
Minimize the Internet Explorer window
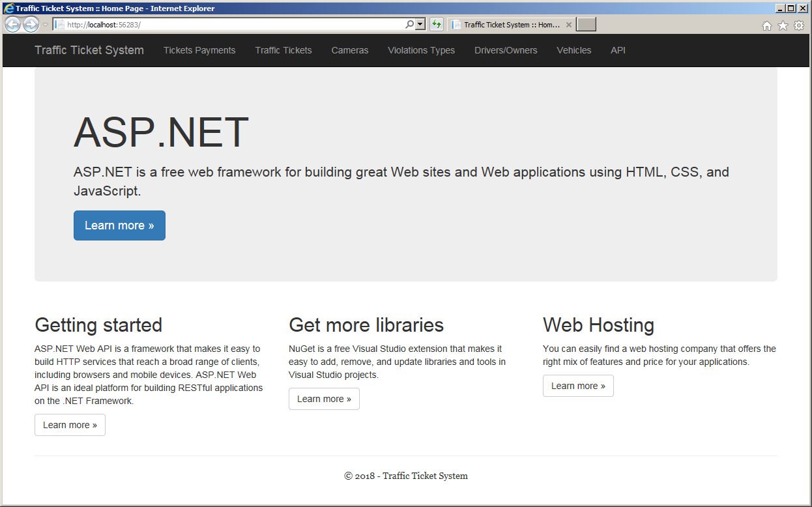pos(780,8)
